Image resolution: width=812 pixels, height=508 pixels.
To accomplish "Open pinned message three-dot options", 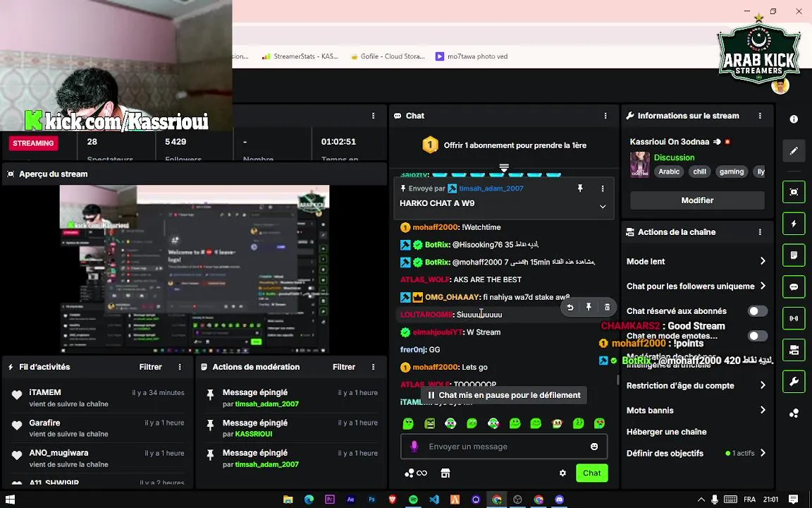I will coord(602,188).
